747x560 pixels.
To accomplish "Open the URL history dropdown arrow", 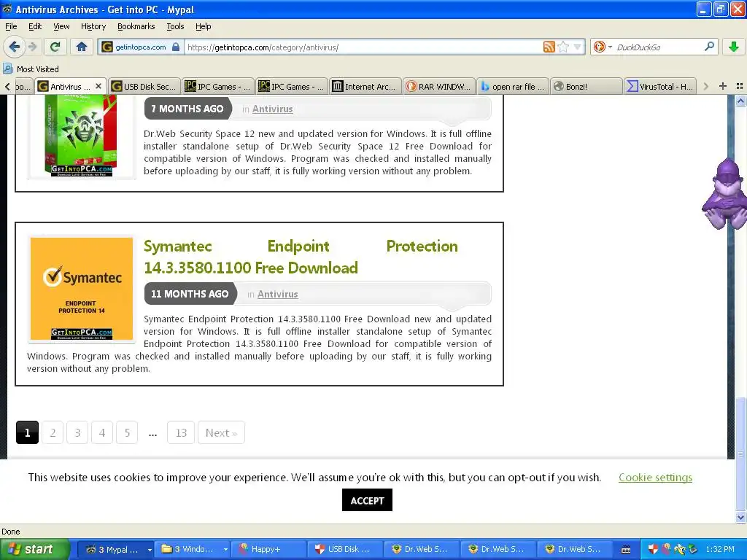I will (x=578, y=47).
